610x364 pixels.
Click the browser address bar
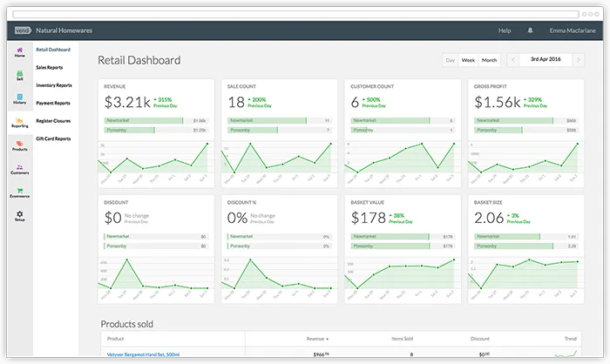295,15
